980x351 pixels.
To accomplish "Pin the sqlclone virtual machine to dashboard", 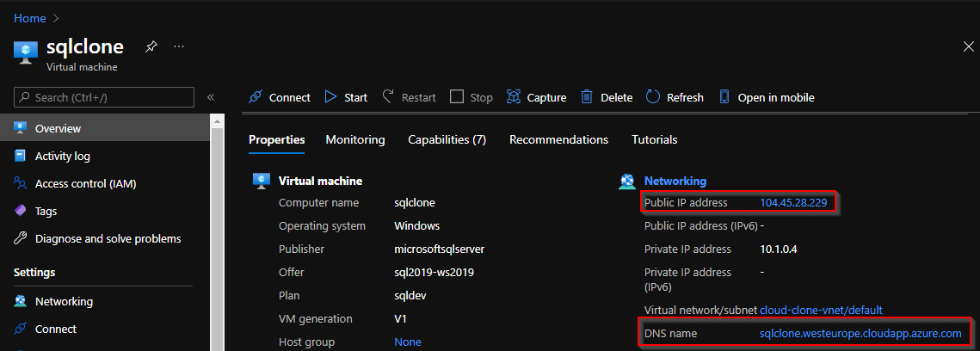I will click(x=151, y=46).
